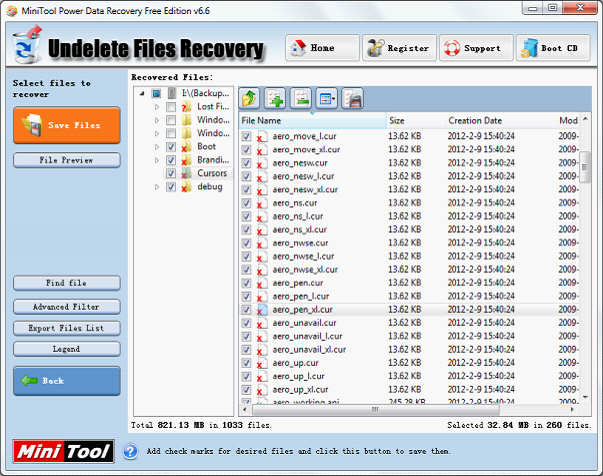The width and height of the screenshot is (603, 476).
Task: Click the vertical scrollbar thumb
Action: point(585,167)
